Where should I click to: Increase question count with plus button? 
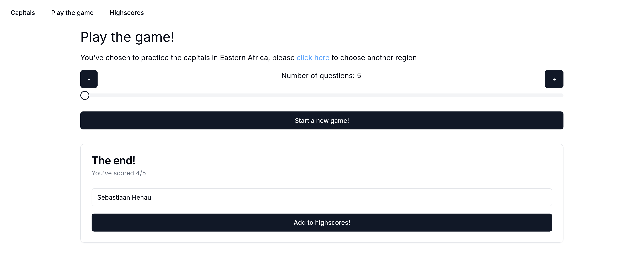[554, 79]
